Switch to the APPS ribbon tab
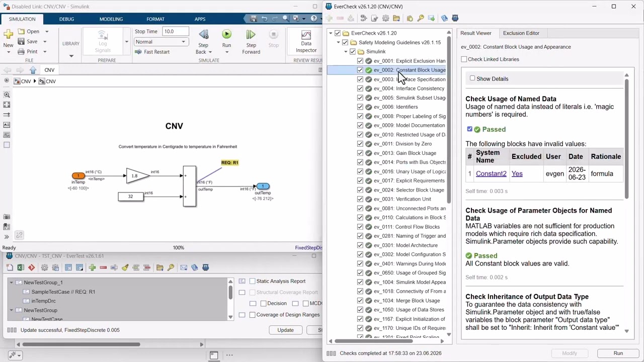Screen dimensions: 644x362 click(200, 19)
